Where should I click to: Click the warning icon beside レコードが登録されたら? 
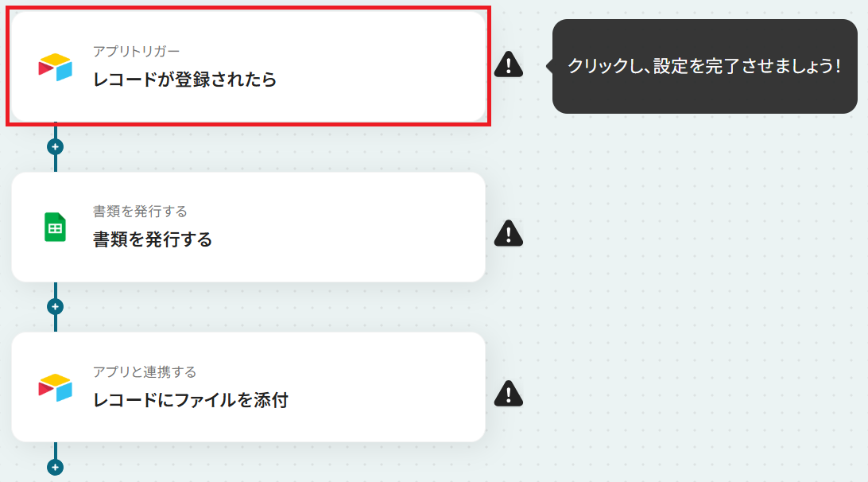click(508, 64)
